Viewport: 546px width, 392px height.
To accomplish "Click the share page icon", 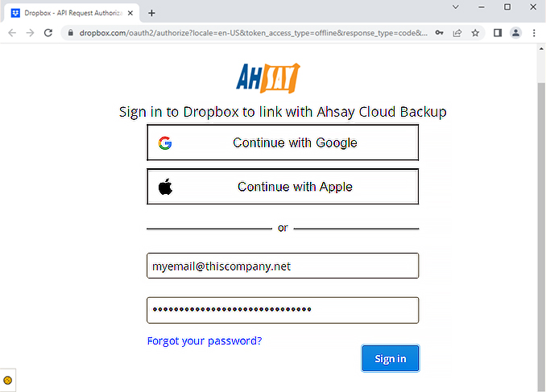I will (457, 33).
